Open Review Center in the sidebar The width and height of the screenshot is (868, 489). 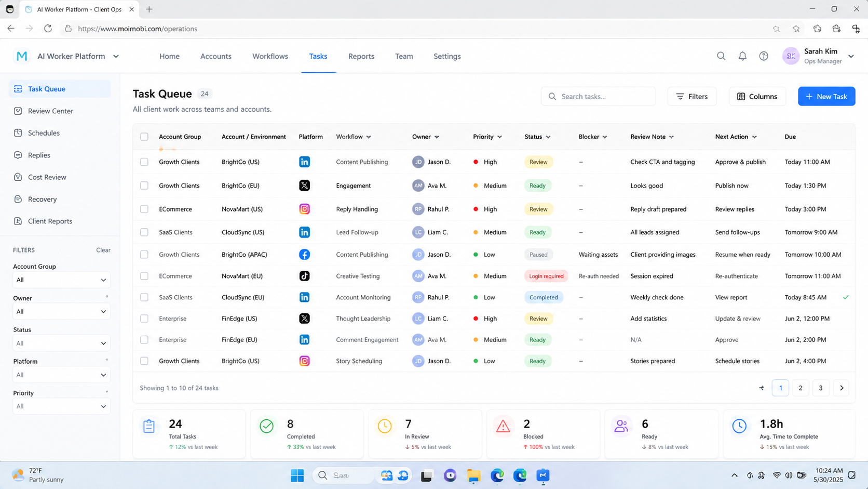pos(60,111)
